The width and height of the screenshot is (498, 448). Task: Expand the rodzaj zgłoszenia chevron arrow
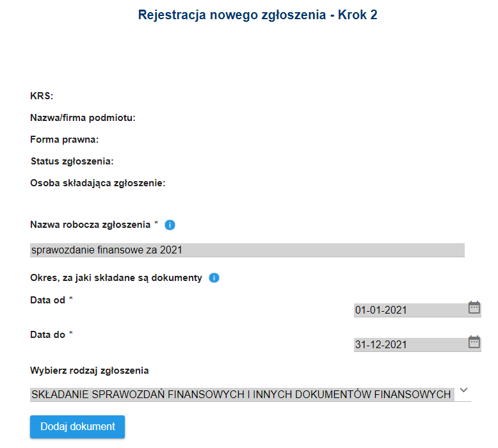464,390
